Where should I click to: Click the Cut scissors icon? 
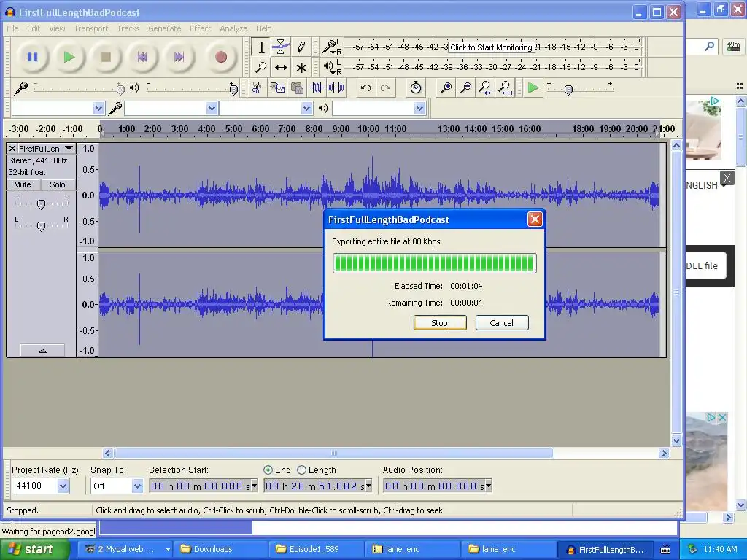click(257, 87)
